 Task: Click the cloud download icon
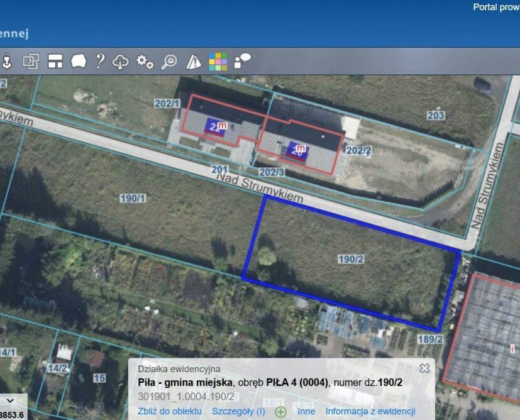coord(120,61)
